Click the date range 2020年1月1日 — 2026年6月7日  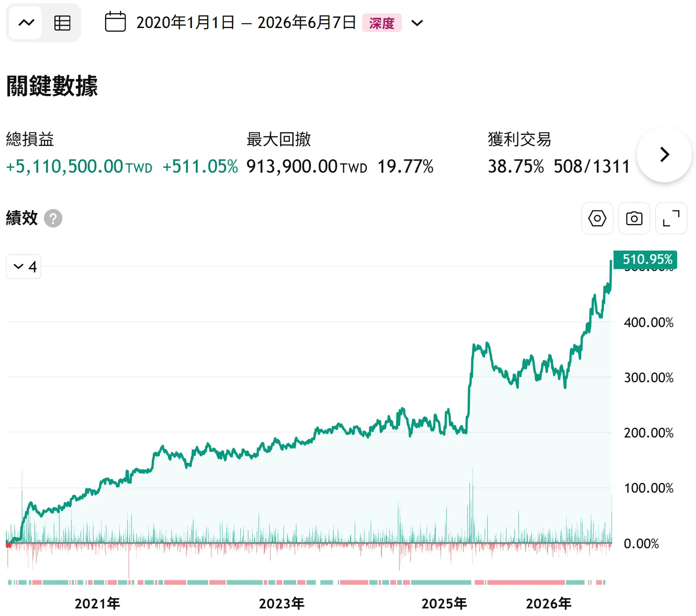pos(246,22)
